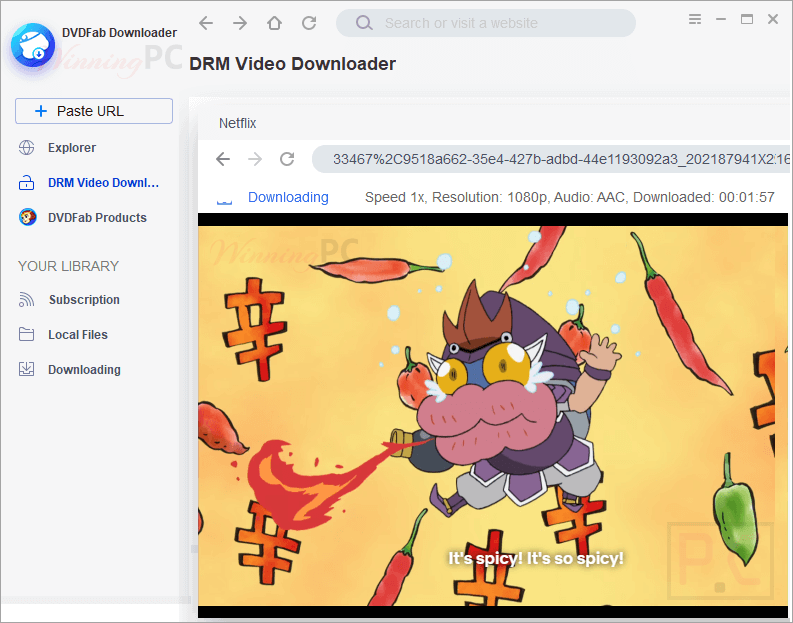Click the Local Files folder icon
This screenshot has height=623, width=793.
pos(26,334)
